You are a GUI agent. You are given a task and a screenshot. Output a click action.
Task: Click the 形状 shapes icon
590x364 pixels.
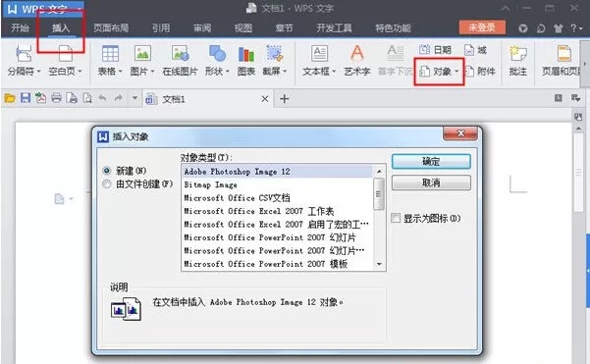(x=217, y=53)
